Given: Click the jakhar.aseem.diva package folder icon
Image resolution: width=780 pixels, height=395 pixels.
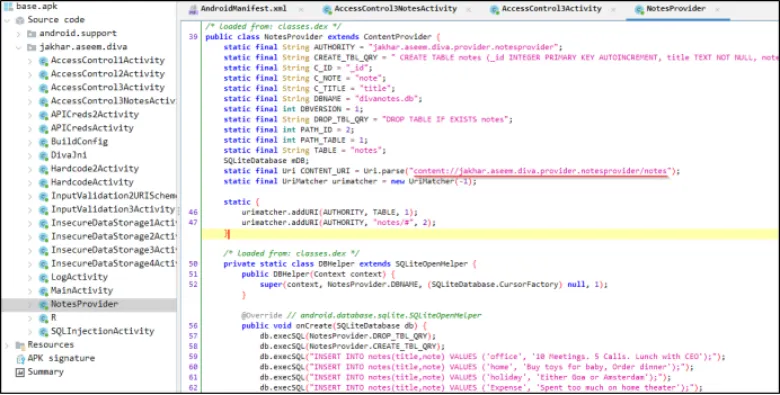Looking at the screenshot, I should point(31,47).
